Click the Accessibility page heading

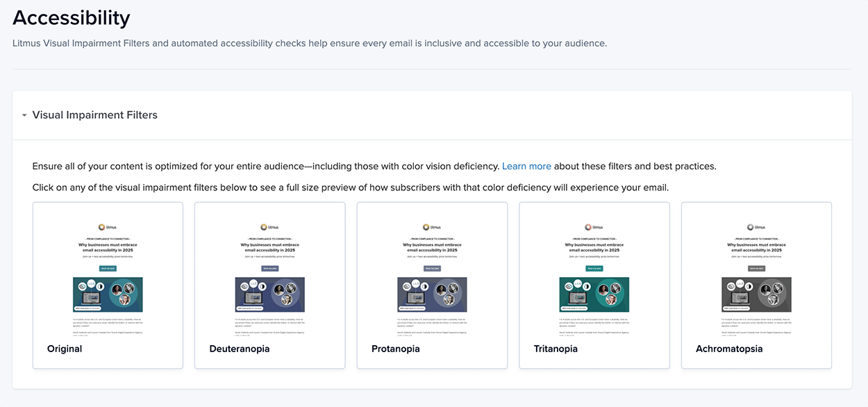pyautogui.click(x=71, y=17)
